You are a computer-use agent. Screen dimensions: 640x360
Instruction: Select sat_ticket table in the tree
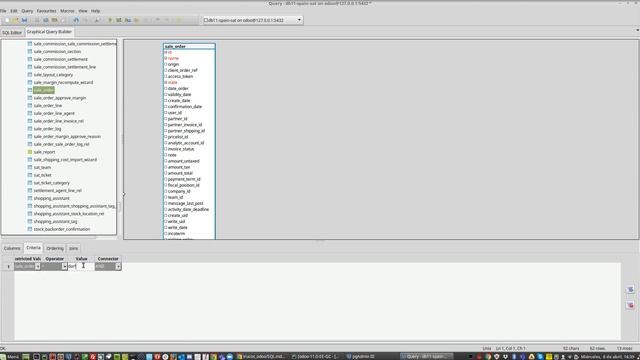(x=42, y=175)
